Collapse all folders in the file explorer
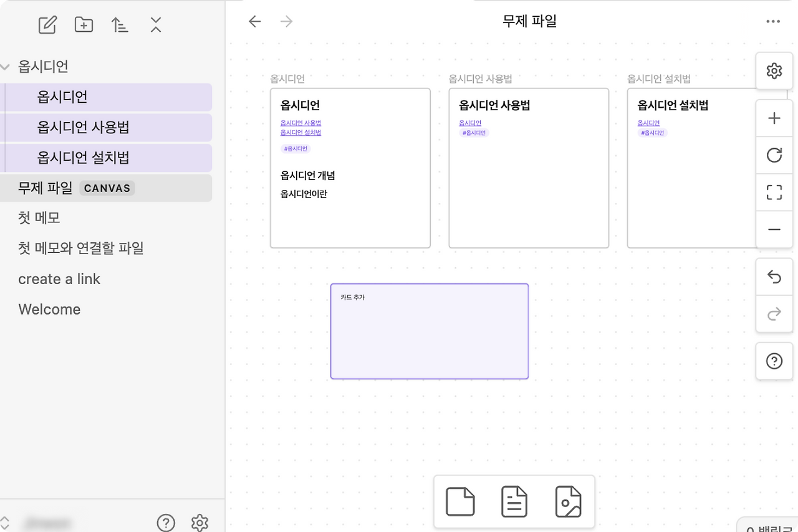The image size is (798, 532). [156, 25]
